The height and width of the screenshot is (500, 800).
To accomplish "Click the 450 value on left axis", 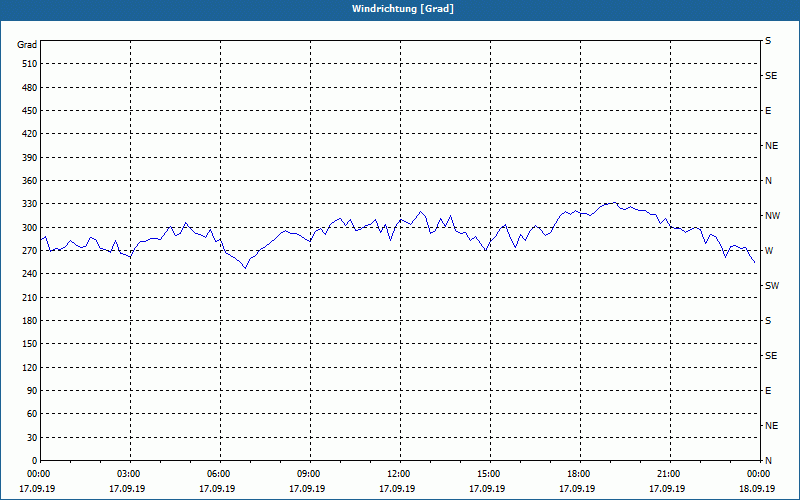I will click(x=30, y=111).
